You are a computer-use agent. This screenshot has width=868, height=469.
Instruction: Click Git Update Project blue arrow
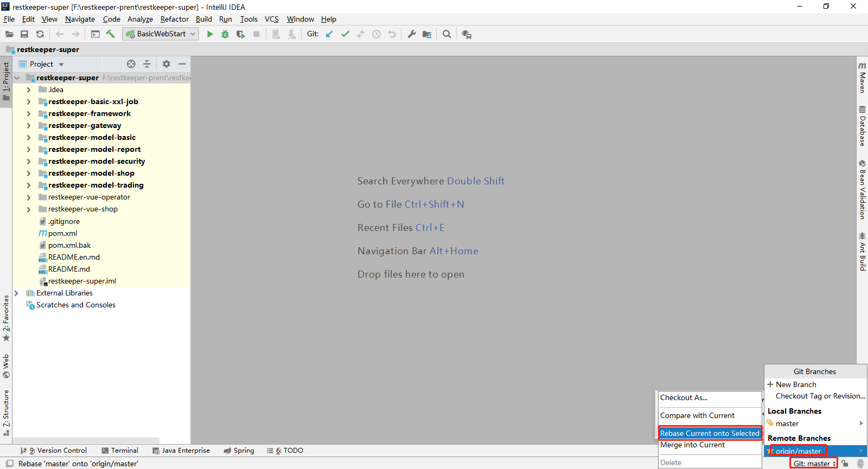[x=329, y=34]
